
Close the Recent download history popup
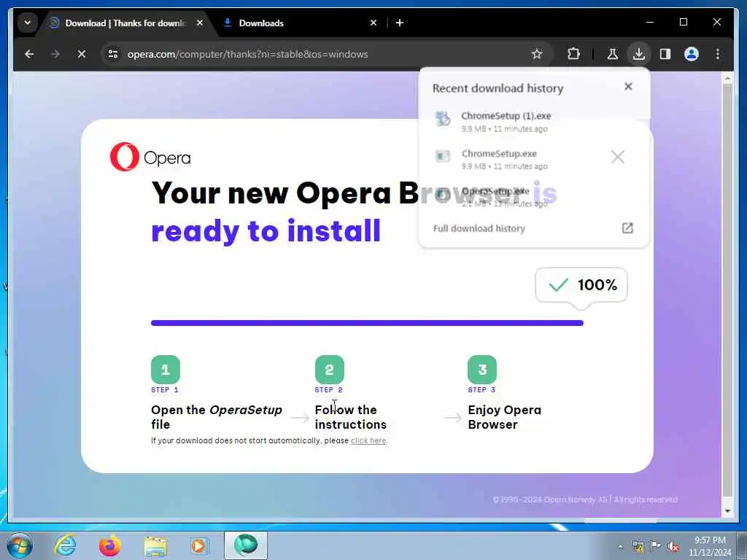(x=628, y=87)
